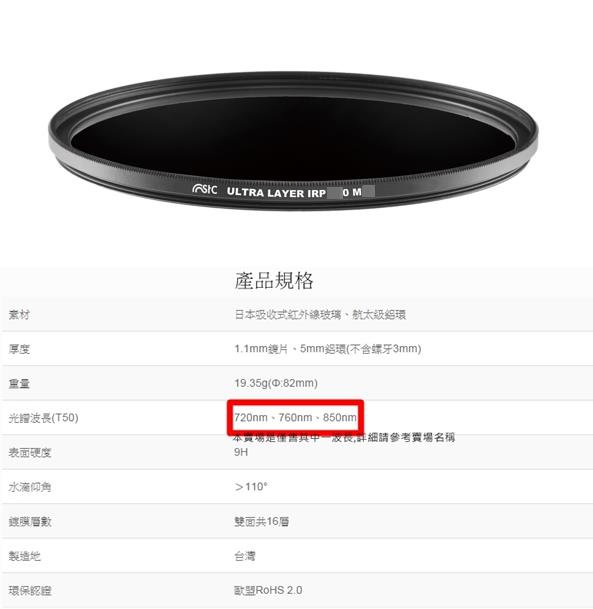This screenshot has width=593, height=609.
Task: Select the 重量 row label
Action: 19,384
